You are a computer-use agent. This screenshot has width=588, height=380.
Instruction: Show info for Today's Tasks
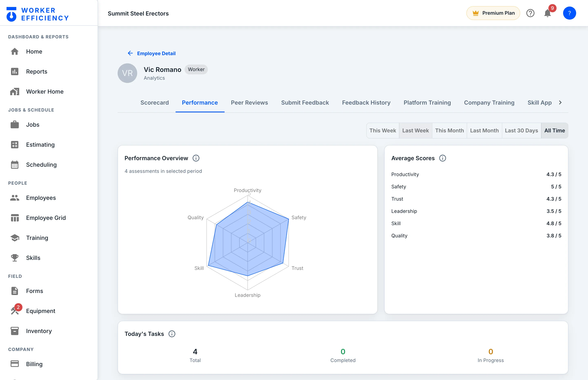pyautogui.click(x=172, y=334)
